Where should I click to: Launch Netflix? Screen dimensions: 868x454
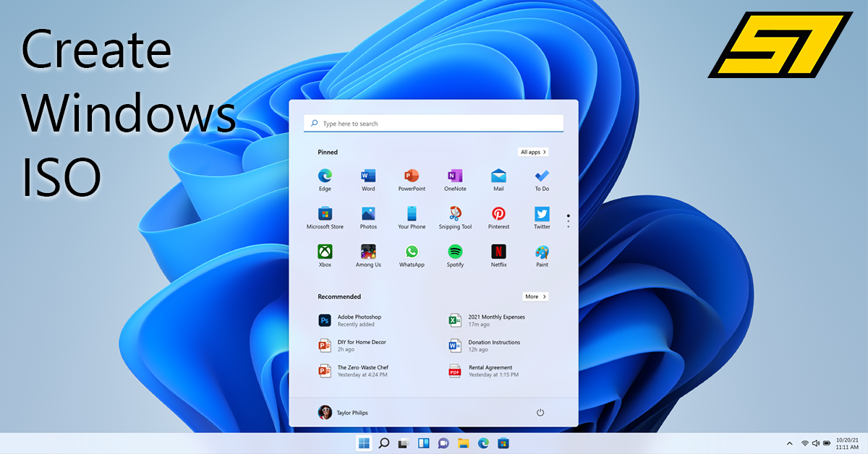click(x=498, y=252)
